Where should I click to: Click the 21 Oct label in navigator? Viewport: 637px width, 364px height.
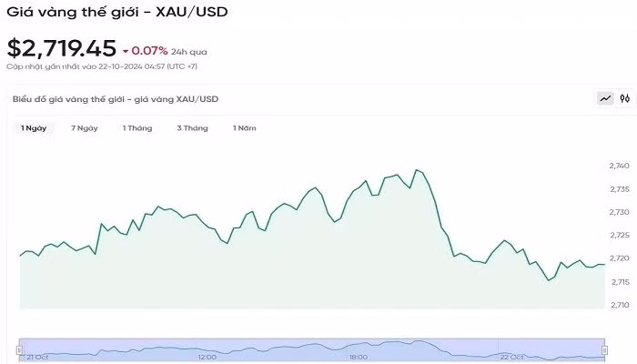coord(37,357)
